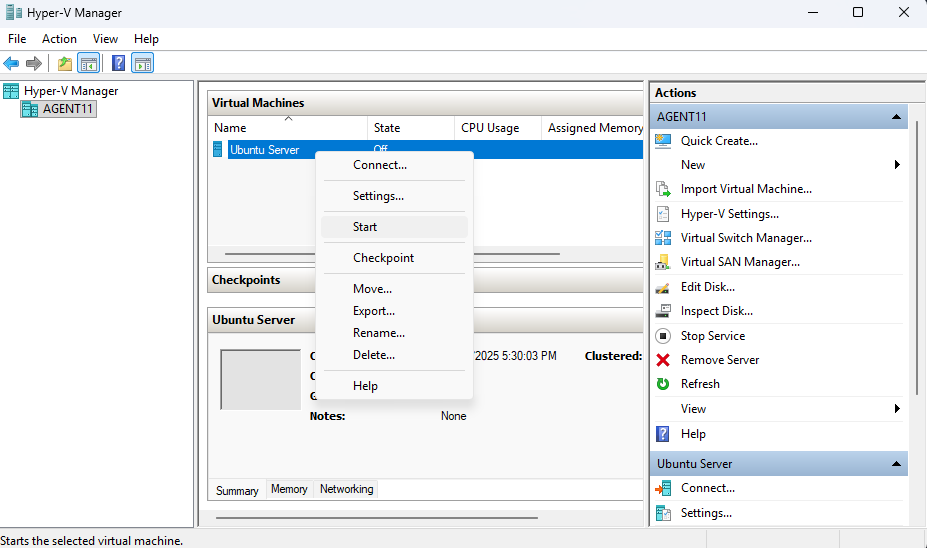Click the Edit Disk icon
Screen dimensions: 927x548
point(663,287)
